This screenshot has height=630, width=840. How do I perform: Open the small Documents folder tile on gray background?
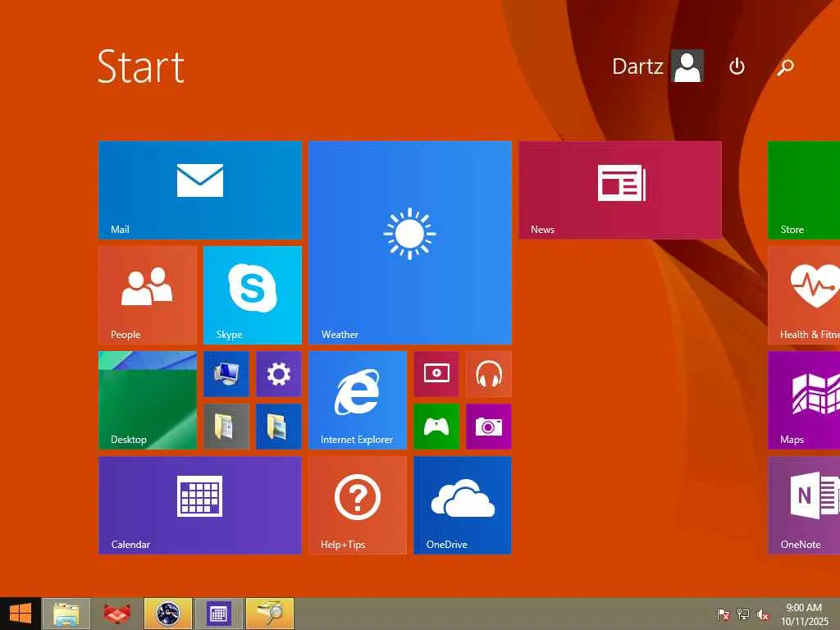tap(226, 426)
